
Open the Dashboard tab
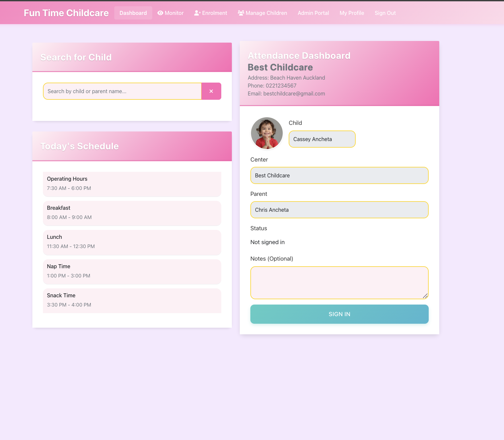click(x=133, y=13)
